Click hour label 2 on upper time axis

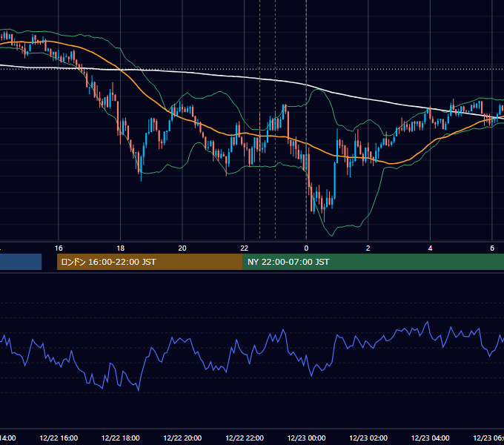pyautogui.click(x=368, y=248)
